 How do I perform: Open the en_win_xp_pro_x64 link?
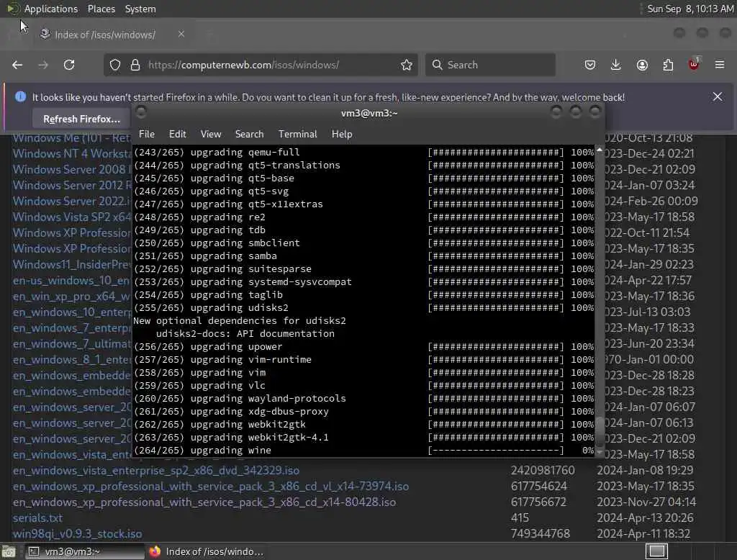click(x=71, y=297)
